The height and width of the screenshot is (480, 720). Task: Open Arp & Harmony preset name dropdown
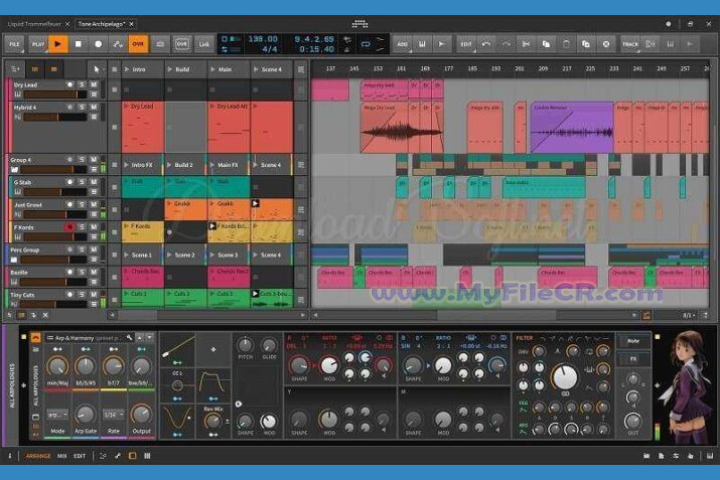pyautogui.click(x=90, y=338)
